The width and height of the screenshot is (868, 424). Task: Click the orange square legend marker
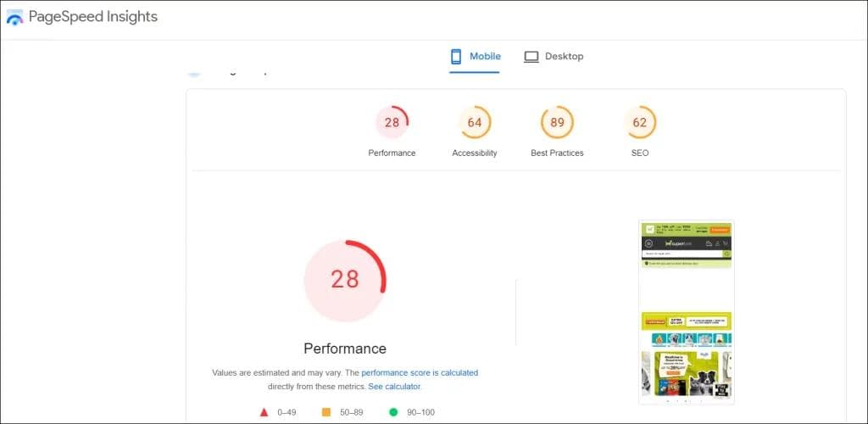click(326, 412)
